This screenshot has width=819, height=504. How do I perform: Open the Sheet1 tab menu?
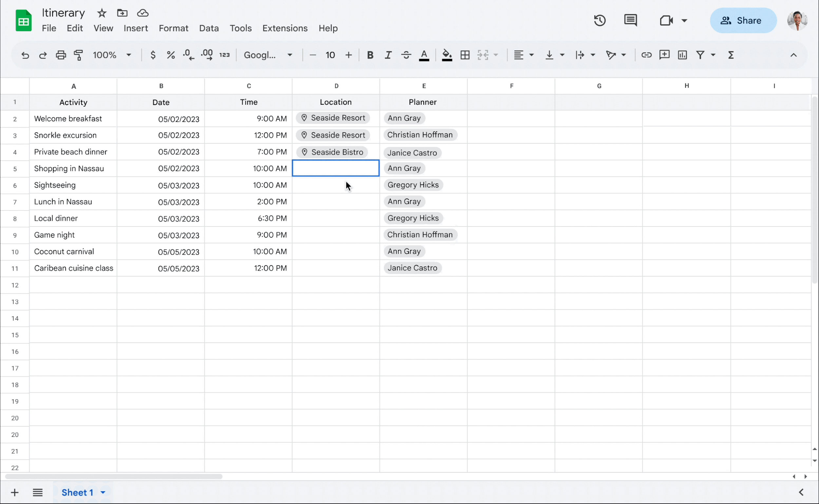(103, 492)
